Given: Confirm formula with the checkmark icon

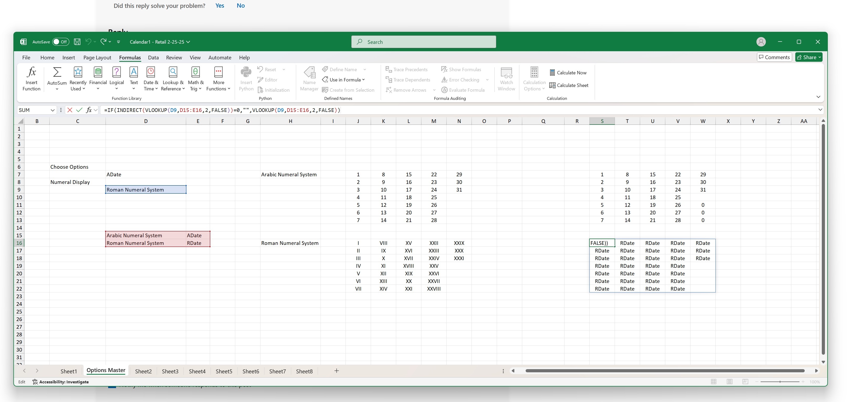Looking at the screenshot, I should [79, 110].
